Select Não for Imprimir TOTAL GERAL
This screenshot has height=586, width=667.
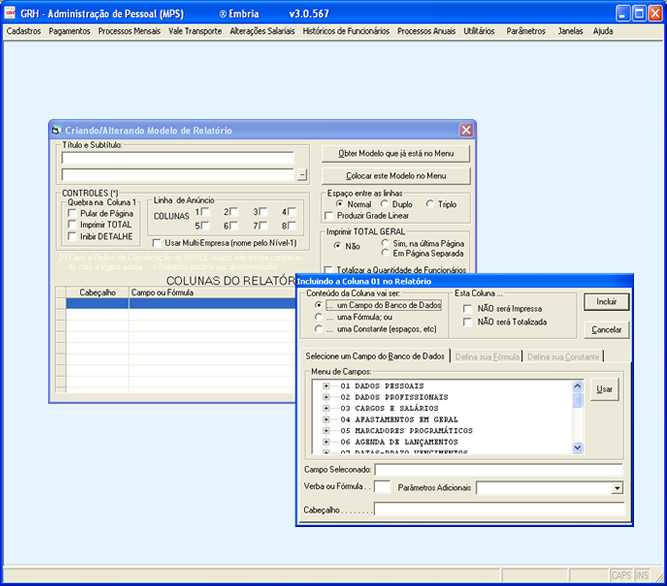(337, 245)
